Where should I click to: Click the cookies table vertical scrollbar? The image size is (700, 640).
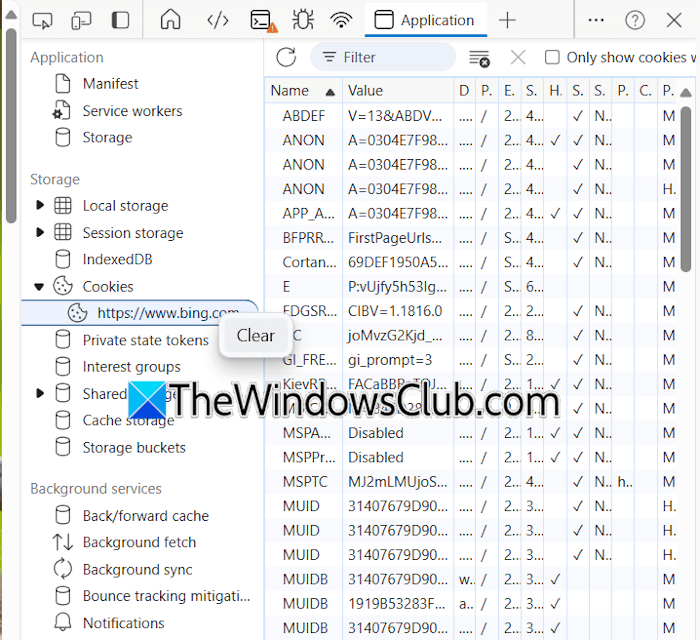coord(686,189)
